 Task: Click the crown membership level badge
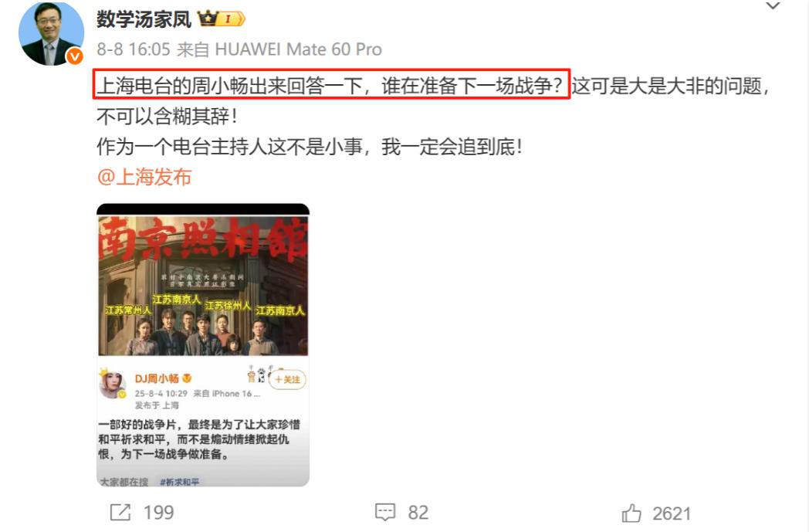[222, 19]
